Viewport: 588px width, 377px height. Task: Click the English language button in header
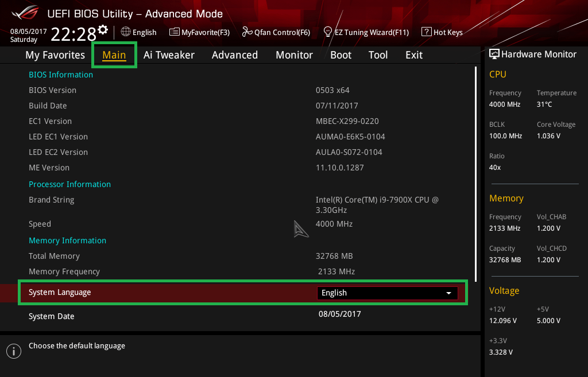pos(139,32)
